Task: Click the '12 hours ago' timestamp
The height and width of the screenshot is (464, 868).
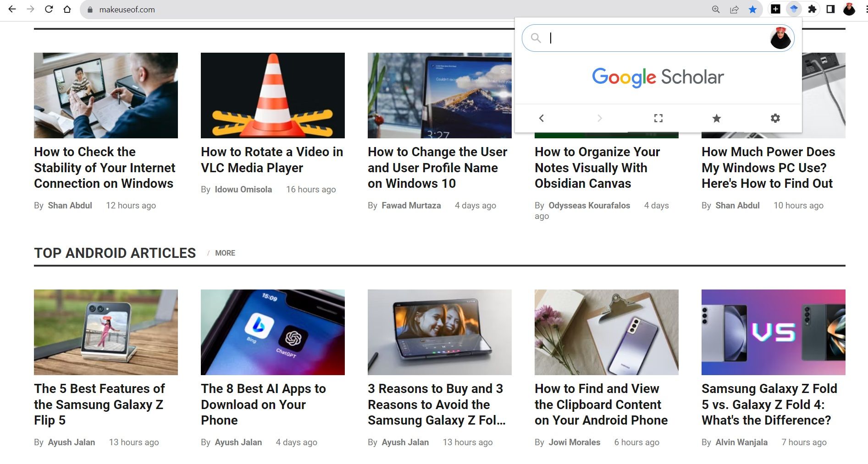Action: tap(131, 206)
